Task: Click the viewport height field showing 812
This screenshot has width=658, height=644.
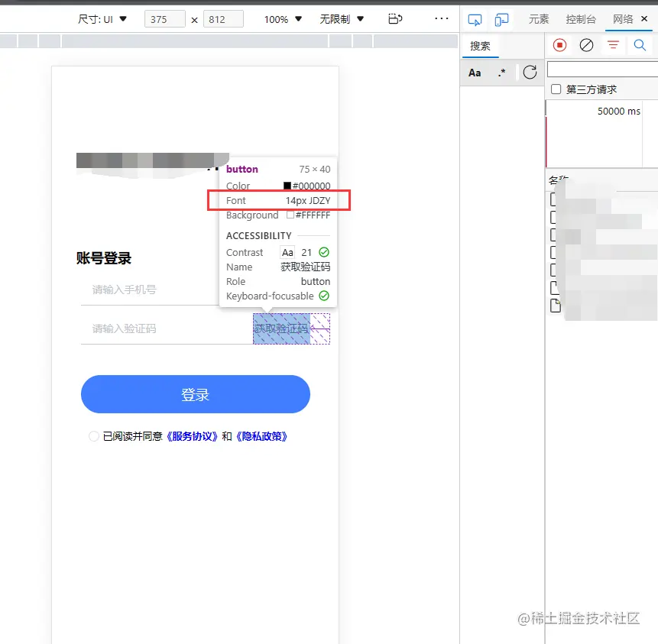Action: tap(223, 19)
